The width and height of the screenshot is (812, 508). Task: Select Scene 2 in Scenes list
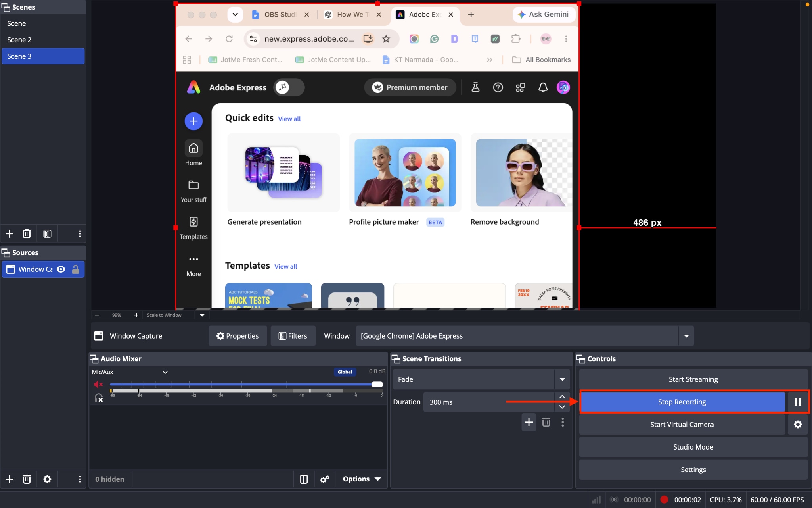tap(43, 40)
